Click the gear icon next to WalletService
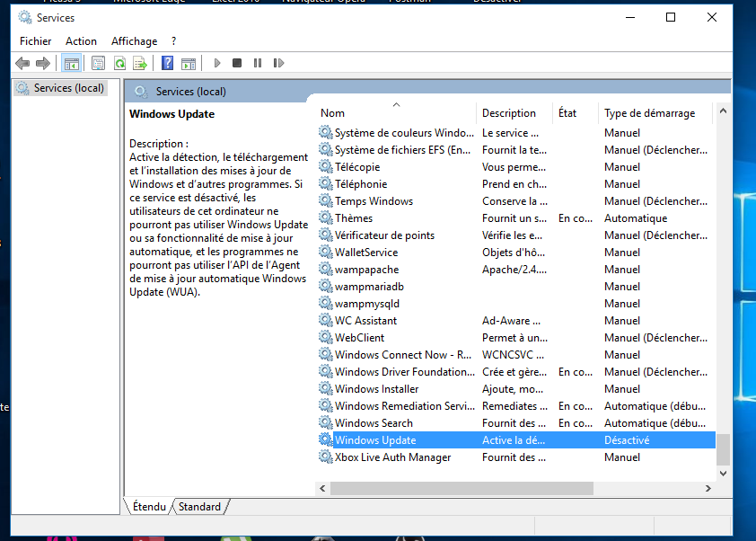The width and height of the screenshot is (756, 541). point(326,252)
